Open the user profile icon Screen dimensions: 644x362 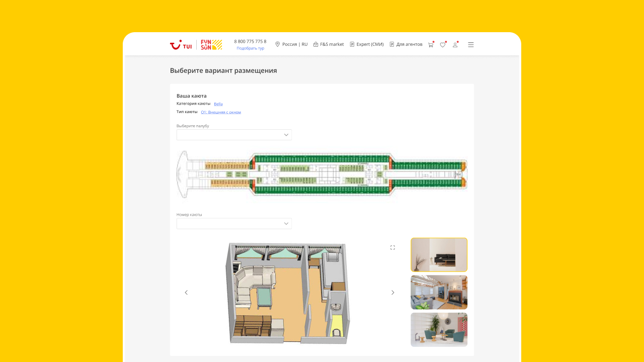tap(455, 45)
